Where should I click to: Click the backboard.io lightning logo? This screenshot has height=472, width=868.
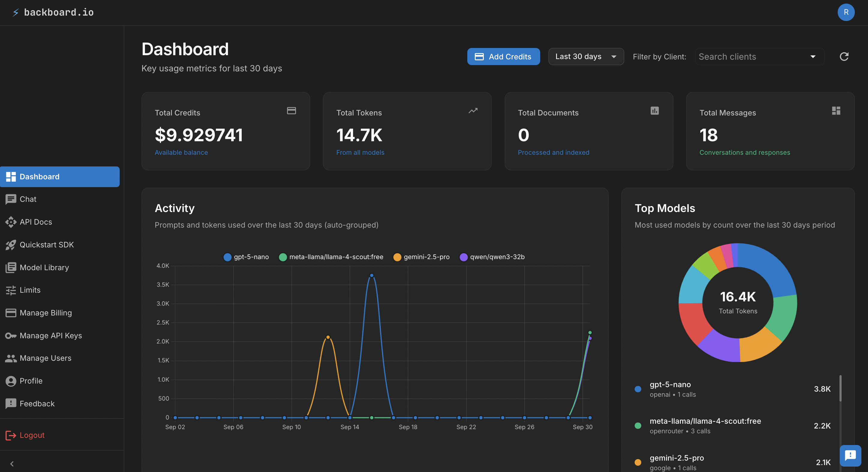16,13
